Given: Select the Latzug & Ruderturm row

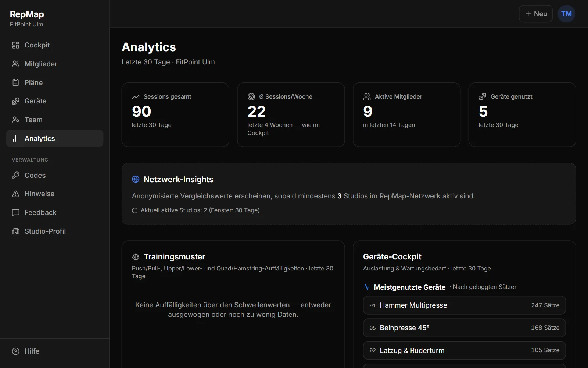Looking at the screenshot, I should click(464, 350).
